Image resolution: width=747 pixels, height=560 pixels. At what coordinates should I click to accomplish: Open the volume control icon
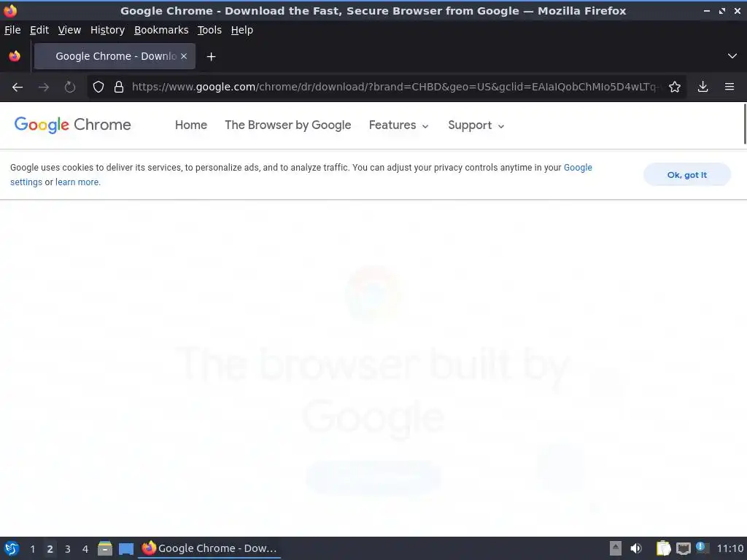click(636, 548)
